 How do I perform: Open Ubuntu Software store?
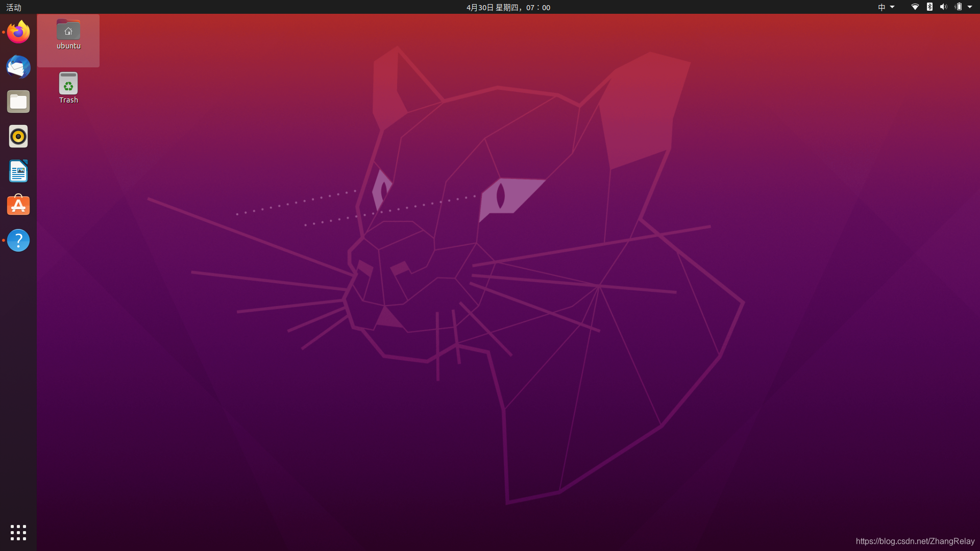(18, 206)
